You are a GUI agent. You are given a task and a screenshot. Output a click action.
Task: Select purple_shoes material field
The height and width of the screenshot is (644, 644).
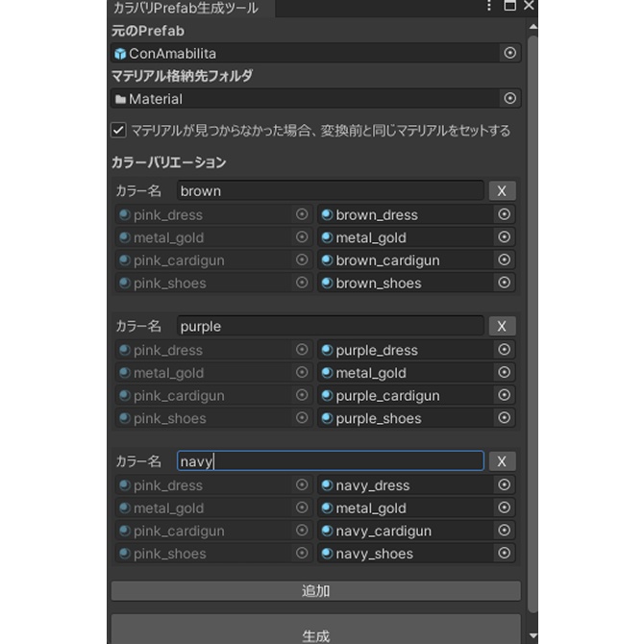coord(416,418)
